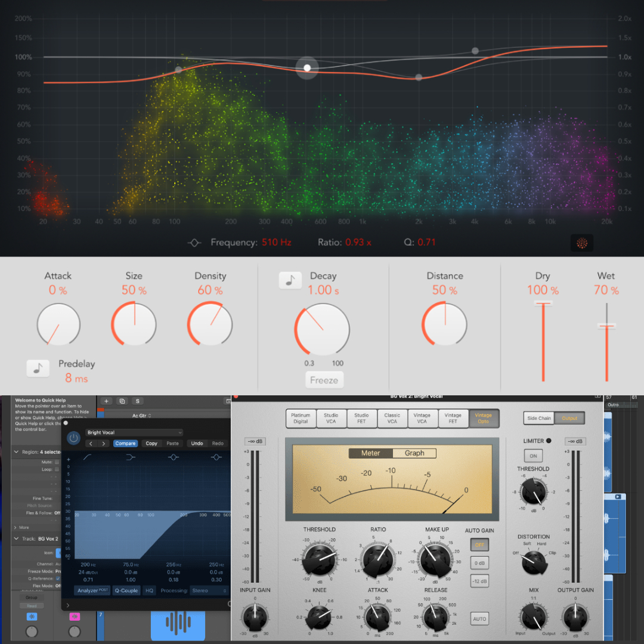Go to the next preset arrow
The width and height of the screenshot is (644, 644).
[104, 443]
